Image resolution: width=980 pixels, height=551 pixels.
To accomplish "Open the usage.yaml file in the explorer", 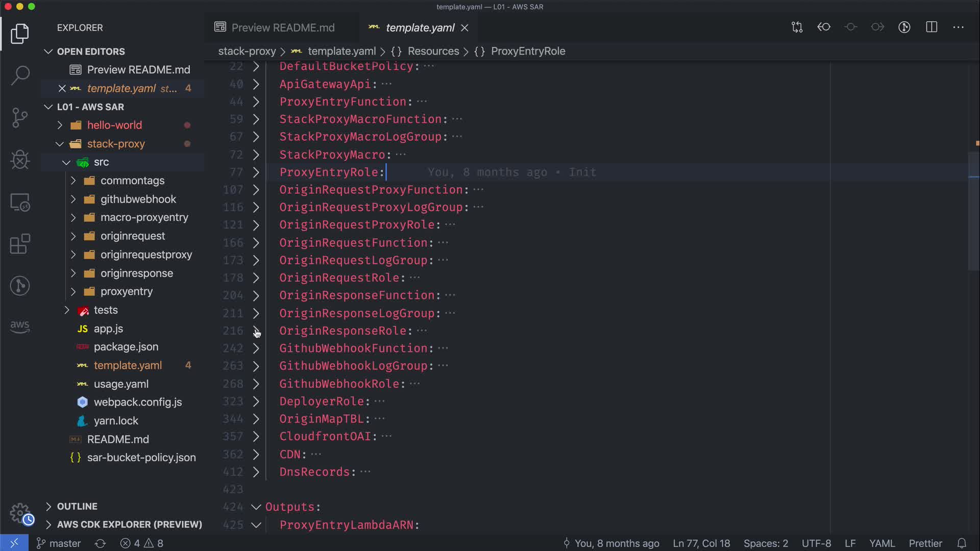I will (121, 384).
